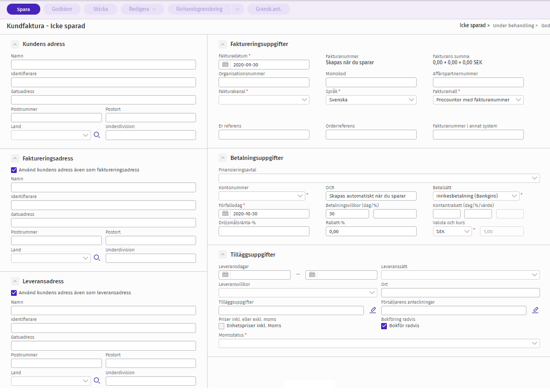Search country in Kundens adress section

click(x=97, y=135)
